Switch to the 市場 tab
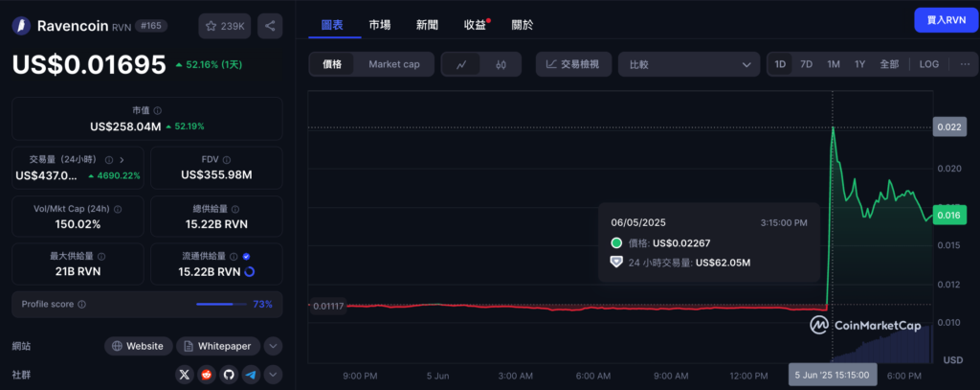980x390 pixels. click(380, 25)
